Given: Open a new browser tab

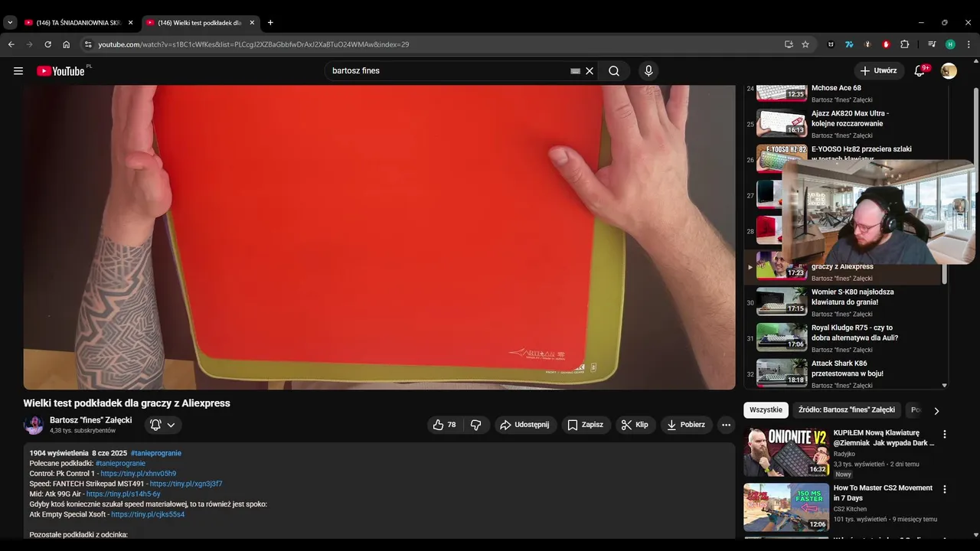Looking at the screenshot, I should point(270,23).
